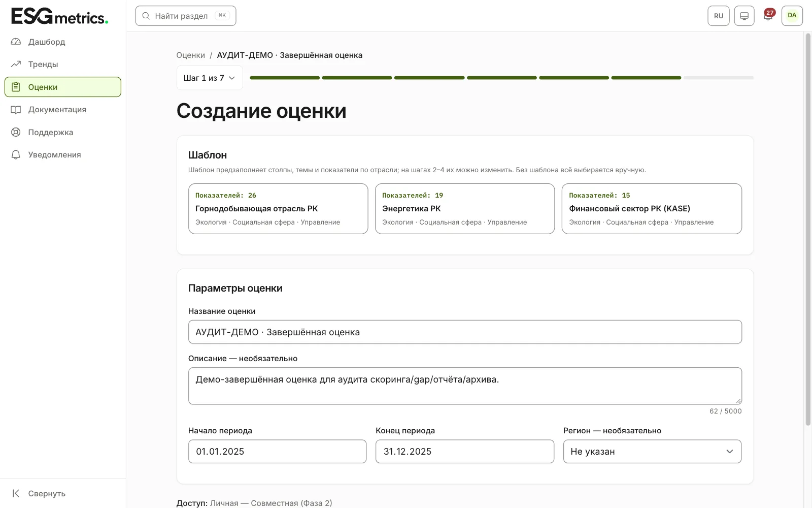
Task: Toggle display theme monitor icon
Action: (x=744, y=16)
